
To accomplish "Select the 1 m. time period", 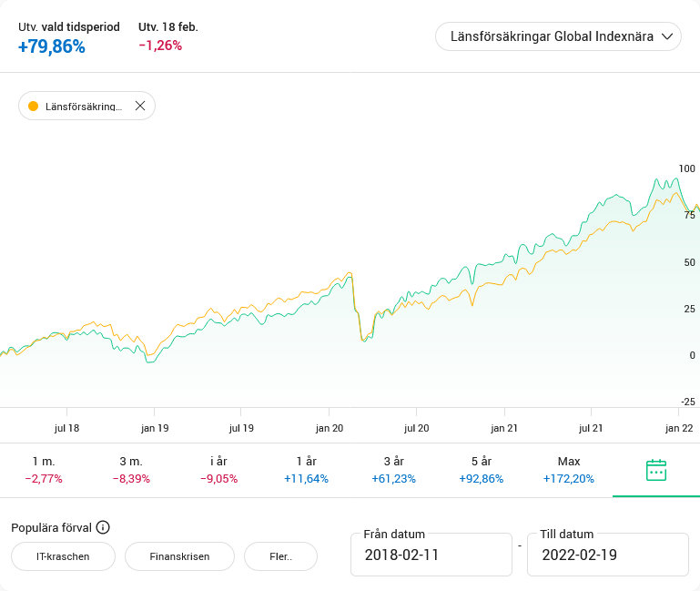I will [x=44, y=470].
